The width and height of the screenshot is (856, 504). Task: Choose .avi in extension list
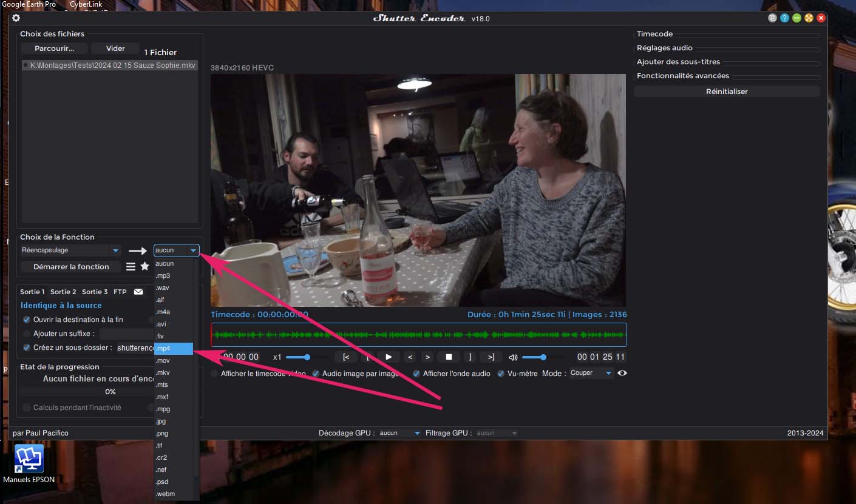point(174,324)
